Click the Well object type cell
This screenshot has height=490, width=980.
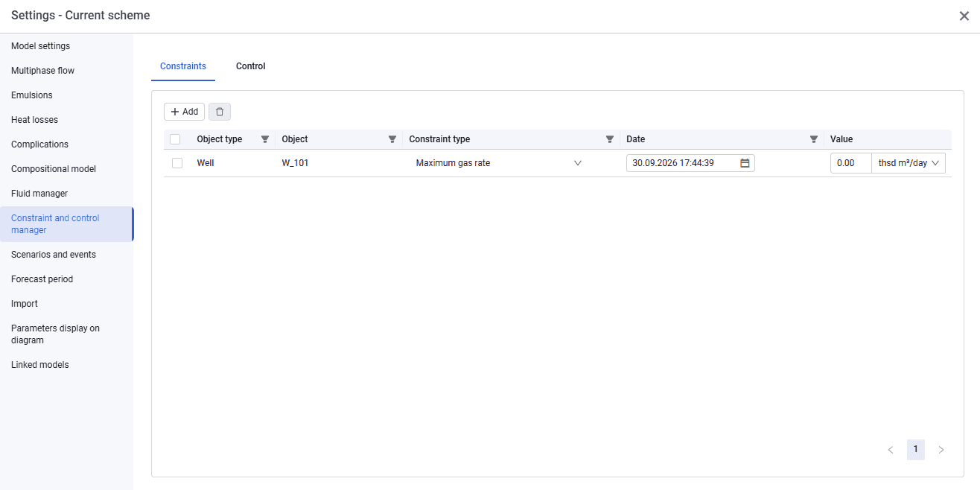(206, 163)
